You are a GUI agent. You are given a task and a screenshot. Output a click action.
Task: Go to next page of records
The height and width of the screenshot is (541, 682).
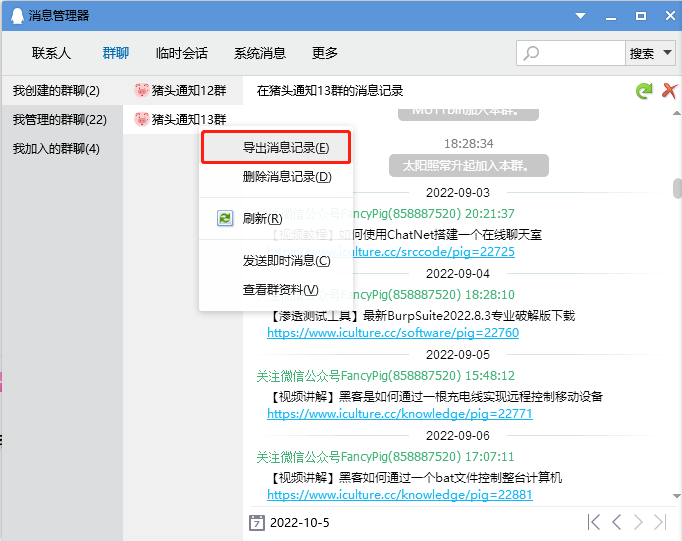point(638,522)
